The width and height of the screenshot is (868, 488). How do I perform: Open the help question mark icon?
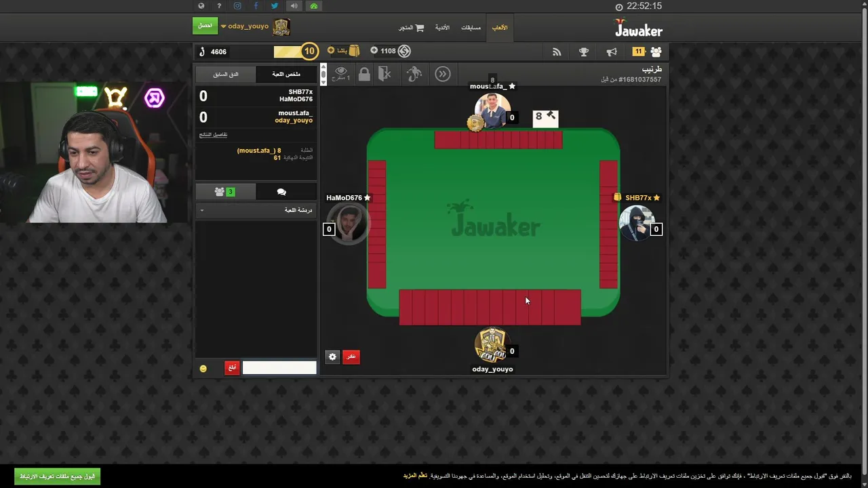(x=219, y=6)
